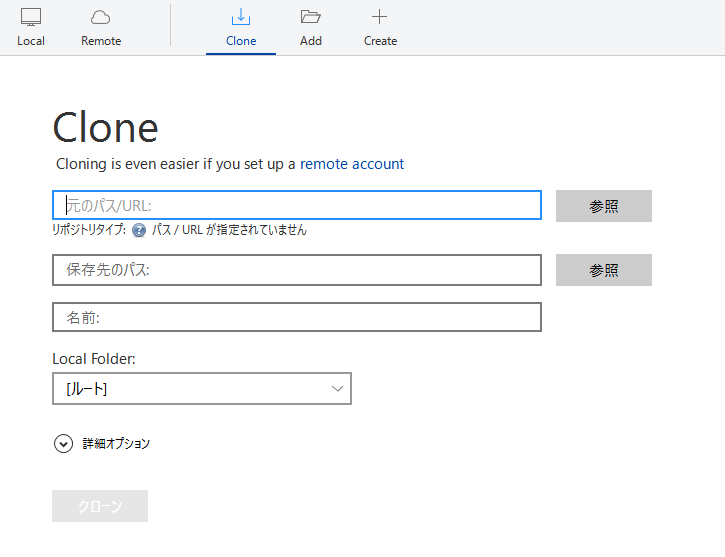725x557 pixels.
Task: Expand 詳細オプション using circled chevron
Action: click(63, 444)
